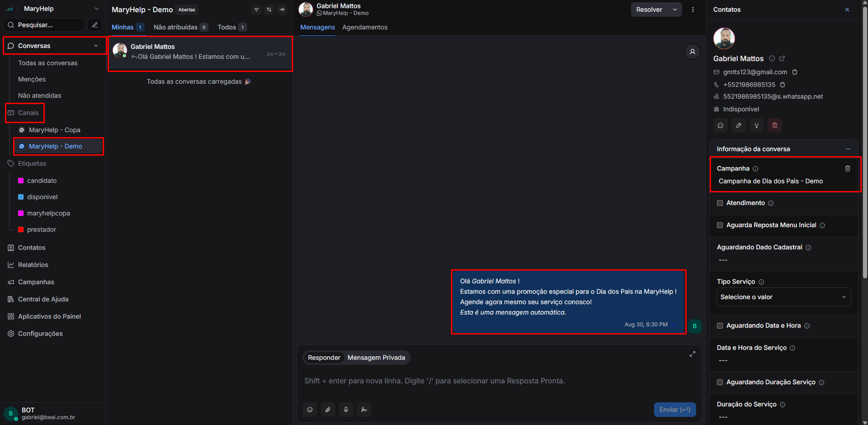Expand the Resolver button dropdown arrow
This screenshot has height=425, width=868.
pyautogui.click(x=675, y=10)
